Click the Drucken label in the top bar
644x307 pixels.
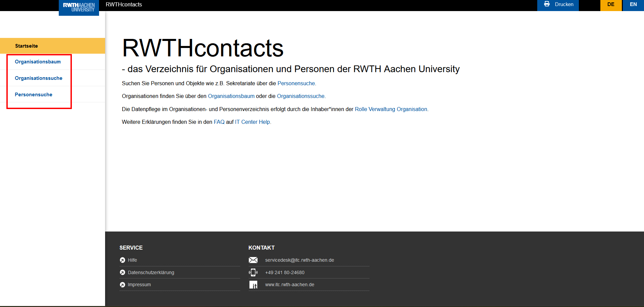(564, 4)
